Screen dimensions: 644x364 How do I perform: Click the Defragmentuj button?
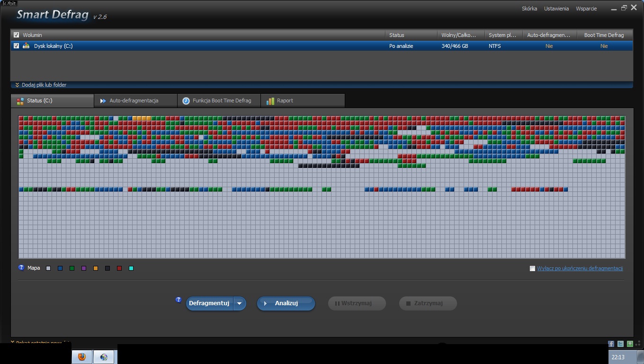click(x=209, y=303)
